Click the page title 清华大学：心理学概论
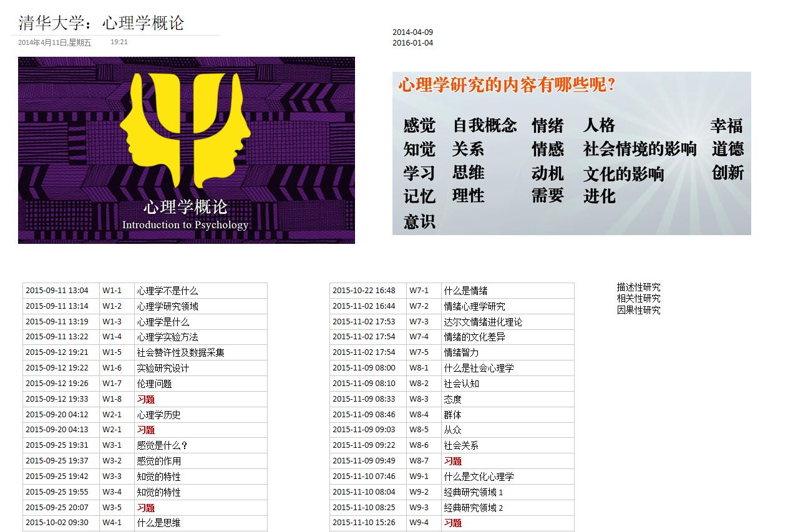The image size is (798, 532). [x=101, y=23]
